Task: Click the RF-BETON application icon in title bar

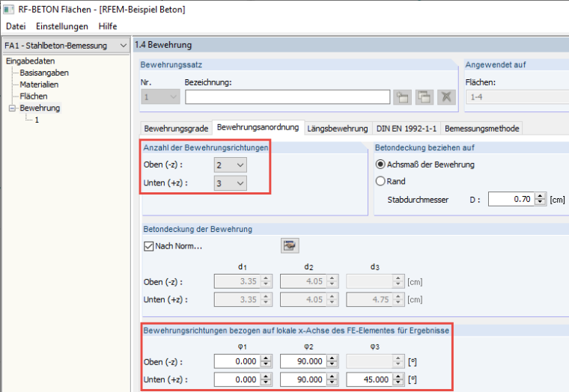Action: [x=9, y=10]
